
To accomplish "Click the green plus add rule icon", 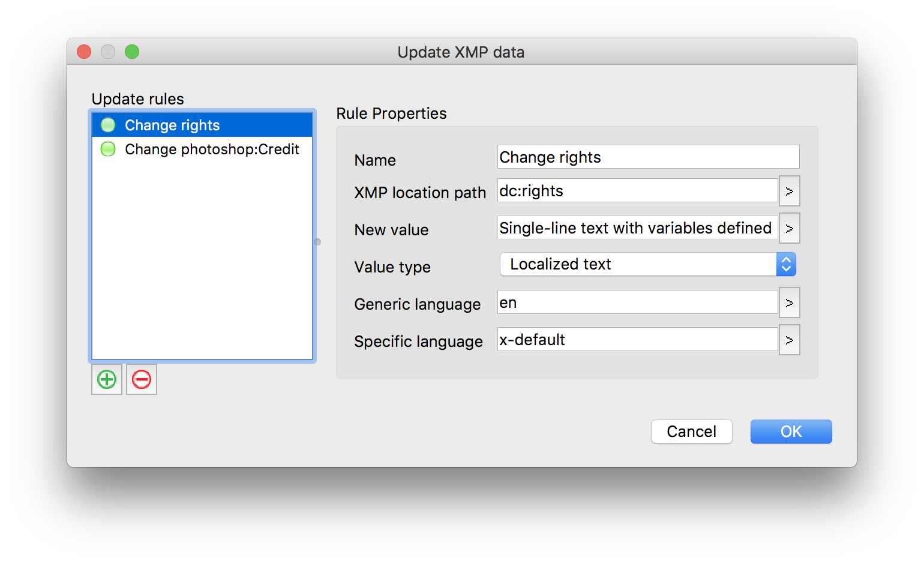I will coord(107,379).
